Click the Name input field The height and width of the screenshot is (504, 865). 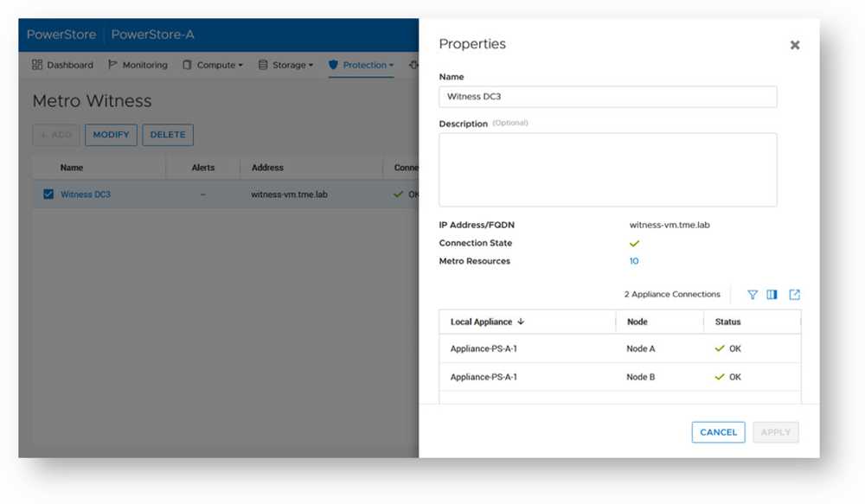607,97
